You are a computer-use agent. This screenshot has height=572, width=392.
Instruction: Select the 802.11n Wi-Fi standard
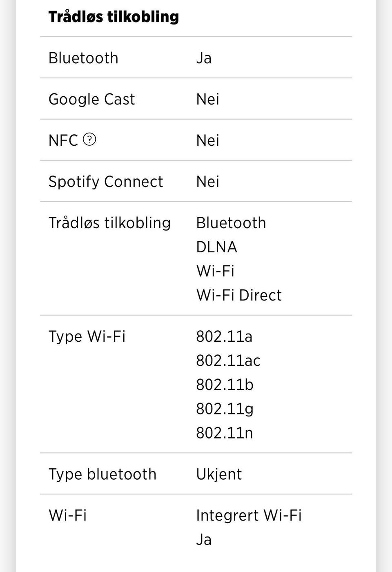tap(225, 433)
